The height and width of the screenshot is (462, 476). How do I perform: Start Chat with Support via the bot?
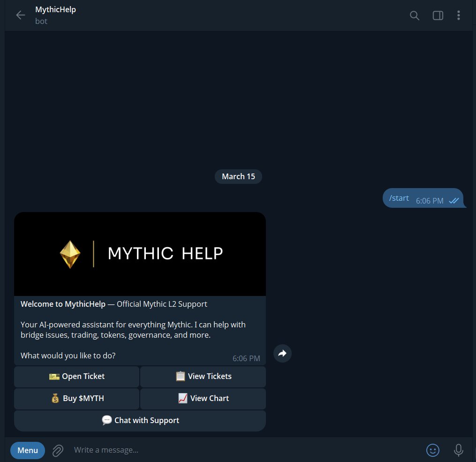(x=140, y=420)
